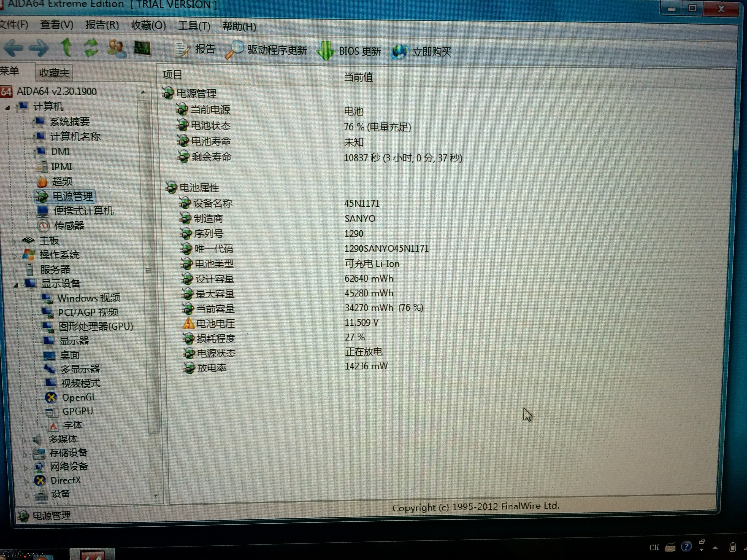Click tree scrollbar up arrow

pos(143,92)
